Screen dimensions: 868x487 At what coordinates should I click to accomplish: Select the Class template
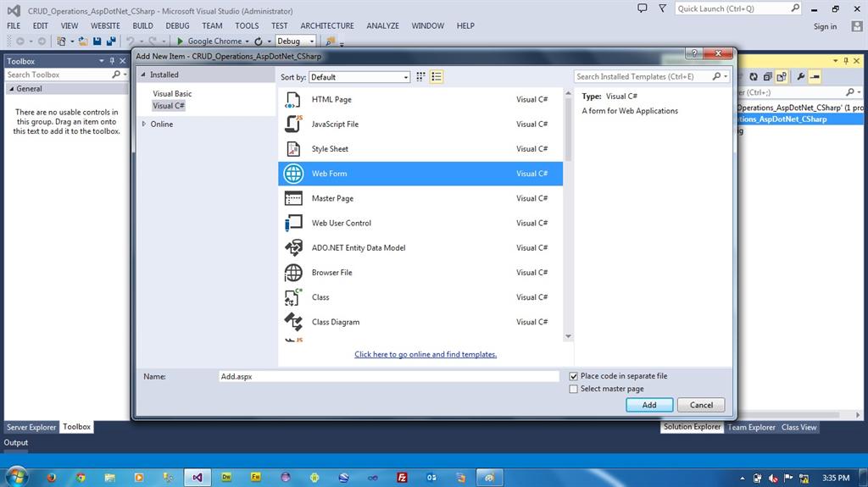[420, 297]
